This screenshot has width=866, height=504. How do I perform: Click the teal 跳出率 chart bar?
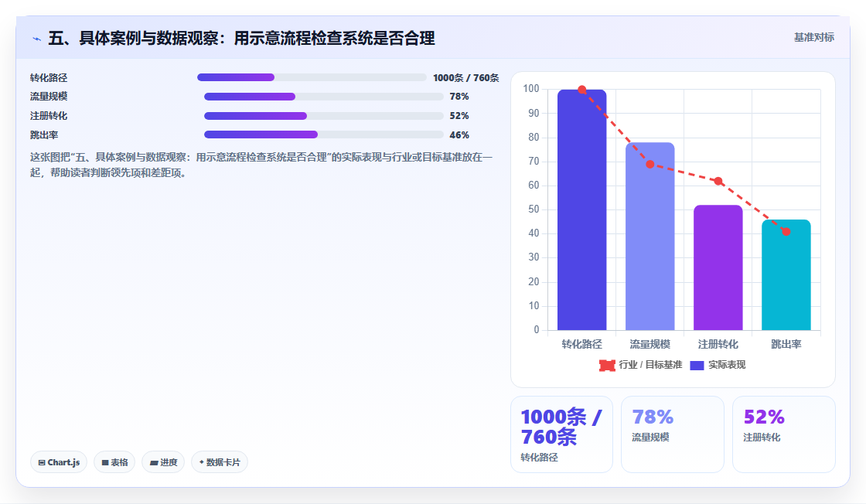tap(786, 275)
